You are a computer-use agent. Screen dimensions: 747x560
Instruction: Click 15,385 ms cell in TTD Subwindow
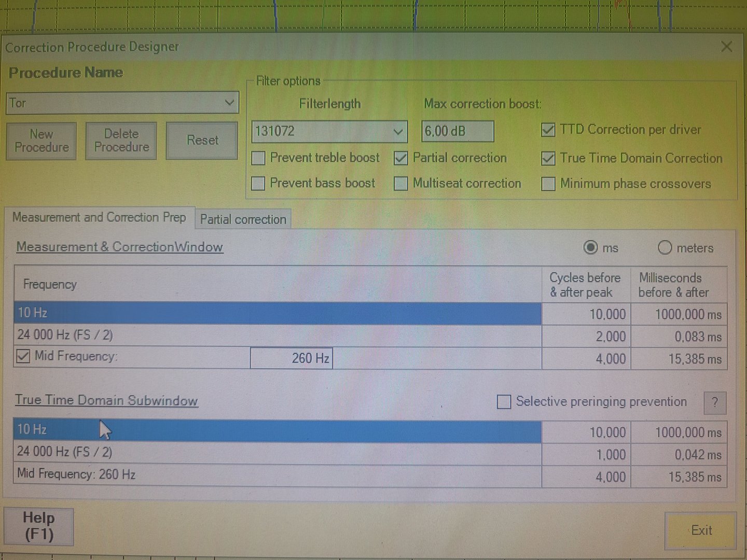(x=679, y=477)
